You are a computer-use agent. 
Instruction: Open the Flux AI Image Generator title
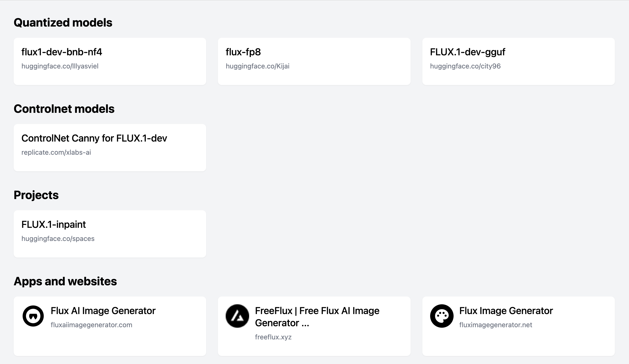coord(103,311)
